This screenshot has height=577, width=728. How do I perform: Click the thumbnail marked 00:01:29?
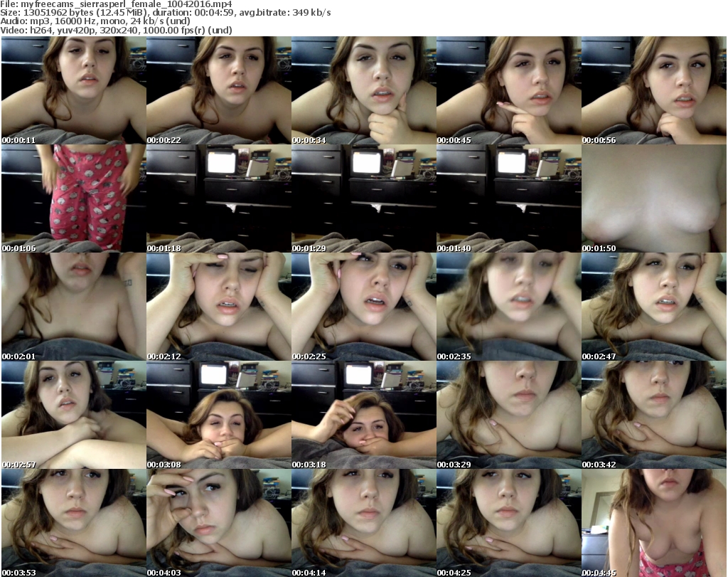363,198
